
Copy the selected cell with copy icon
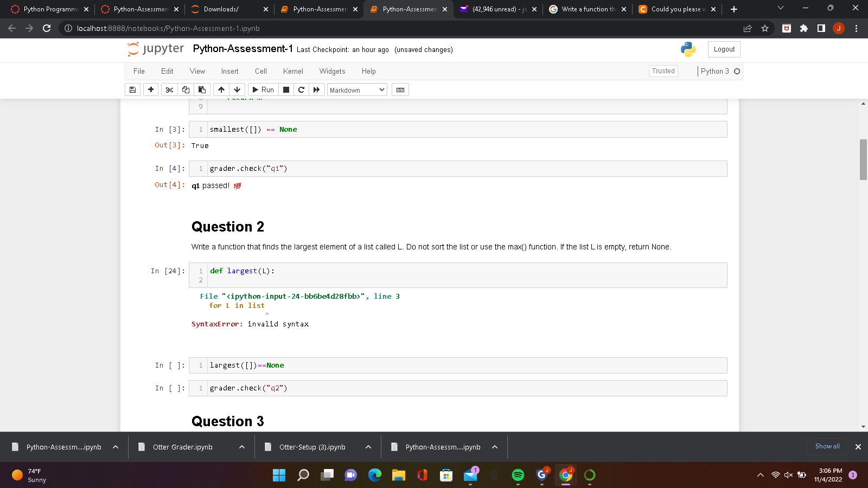(x=186, y=89)
